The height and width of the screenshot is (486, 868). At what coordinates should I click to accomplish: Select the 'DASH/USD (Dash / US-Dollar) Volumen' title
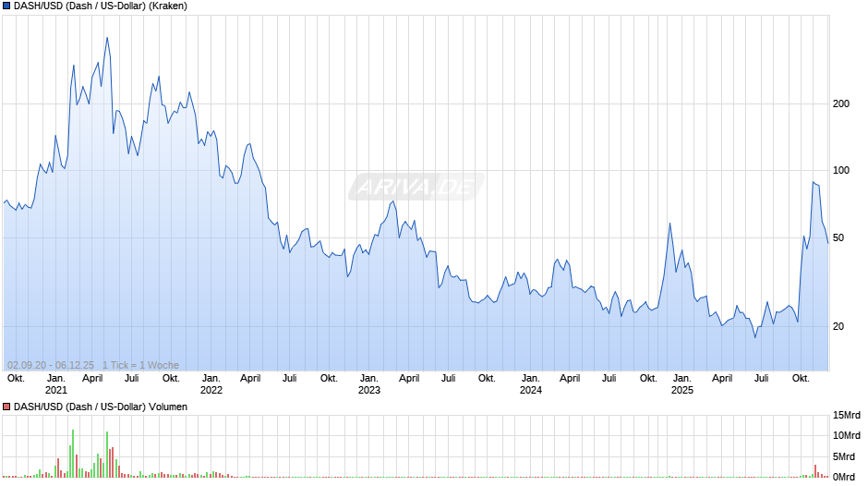coord(101,407)
